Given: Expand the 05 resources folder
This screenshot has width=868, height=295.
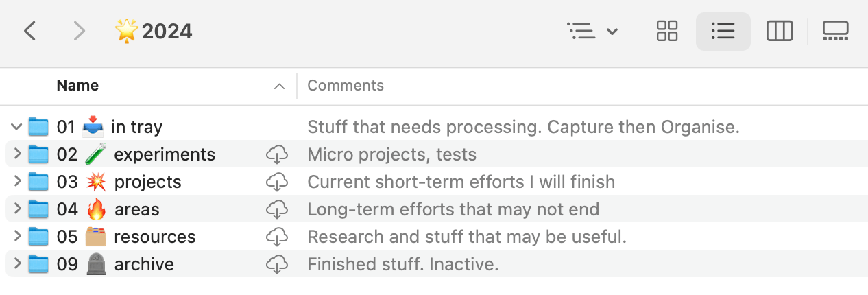Looking at the screenshot, I should [17, 237].
